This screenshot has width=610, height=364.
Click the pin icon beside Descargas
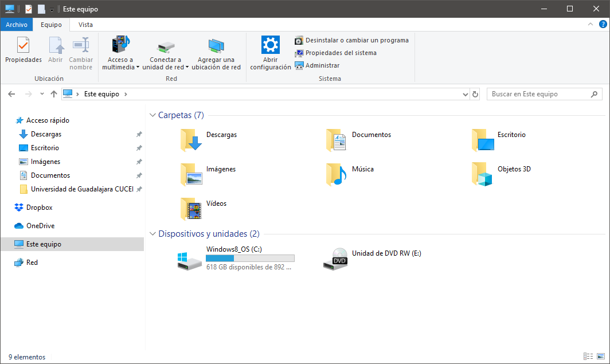[x=139, y=134]
